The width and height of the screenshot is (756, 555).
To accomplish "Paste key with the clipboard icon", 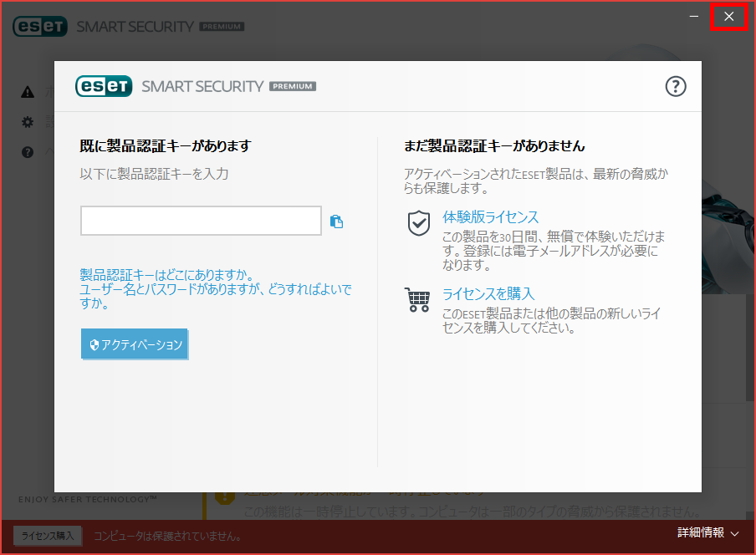I will pos(336,221).
